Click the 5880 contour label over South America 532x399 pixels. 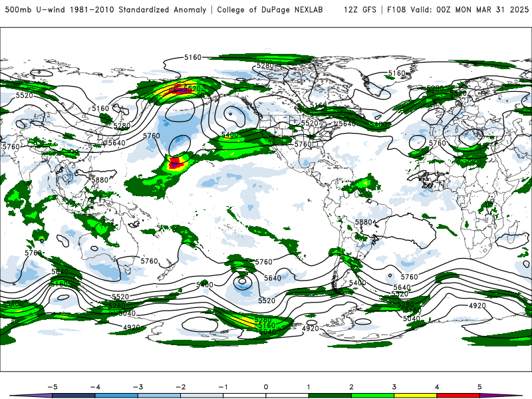click(x=364, y=222)
